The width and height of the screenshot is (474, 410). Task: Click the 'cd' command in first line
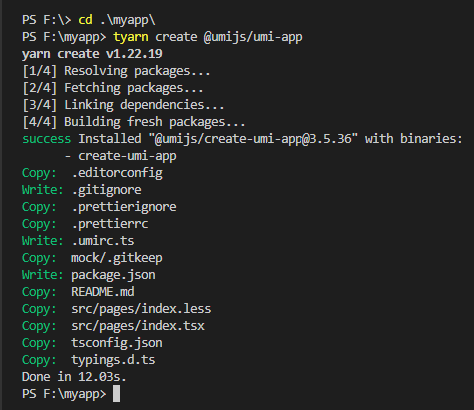[x=85, y=20]
